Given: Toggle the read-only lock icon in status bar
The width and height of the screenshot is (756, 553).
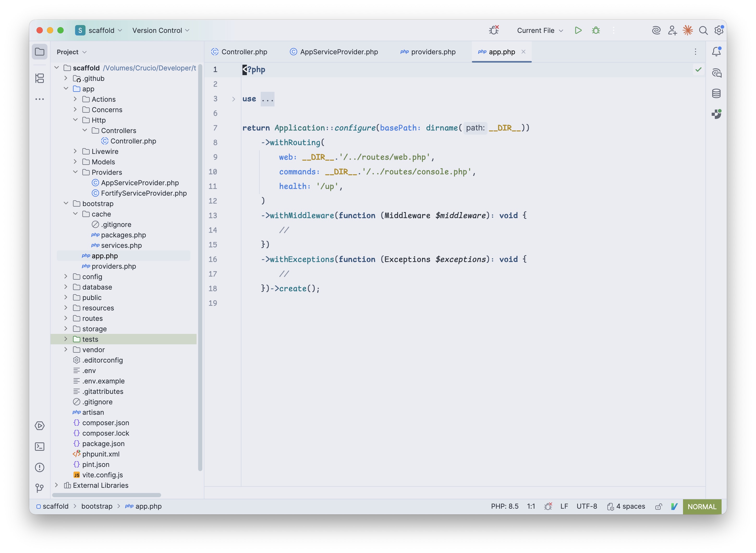Looking at the screenshot, I should [x=658, y=507].
